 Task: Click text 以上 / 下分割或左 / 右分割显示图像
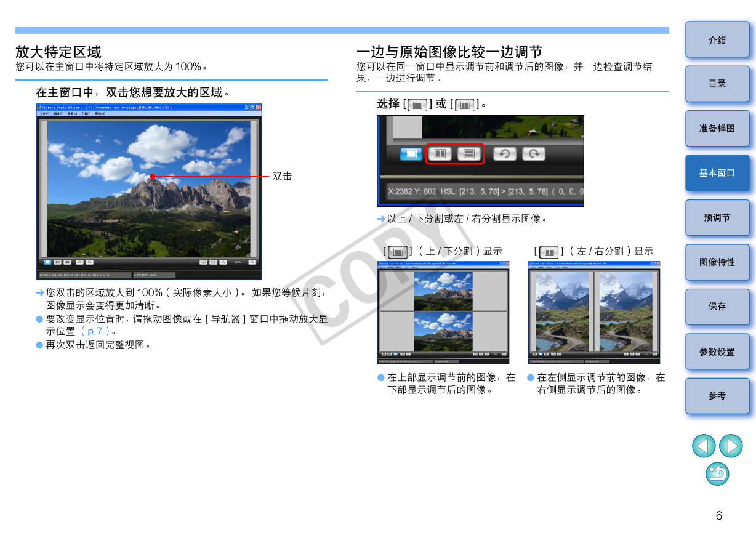pos(467,219)
